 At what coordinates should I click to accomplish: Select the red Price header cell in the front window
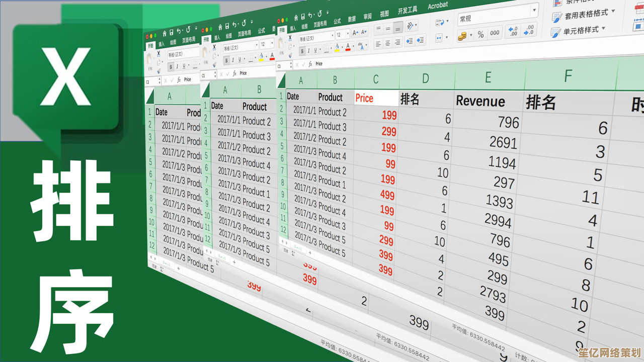(376, 98)
